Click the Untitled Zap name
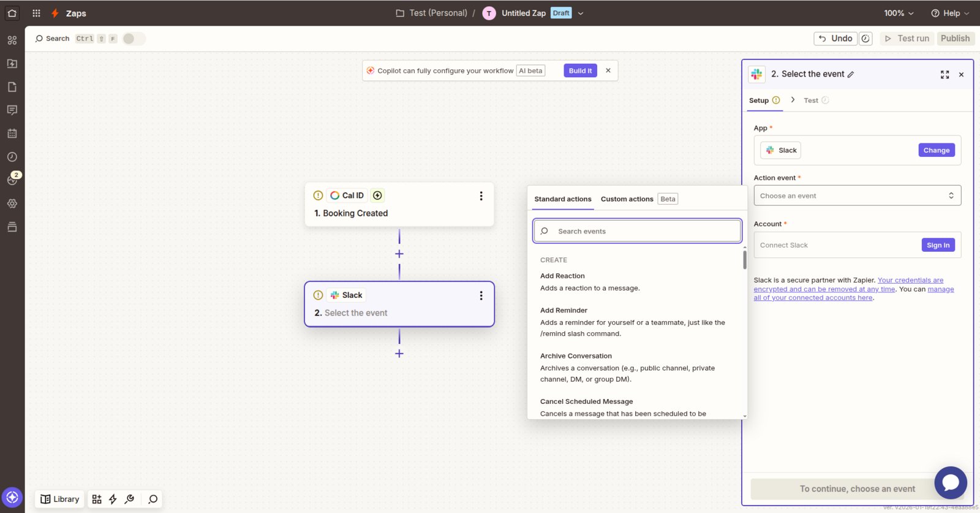Viewport: 980px width, 513px height. pos(524,13)
